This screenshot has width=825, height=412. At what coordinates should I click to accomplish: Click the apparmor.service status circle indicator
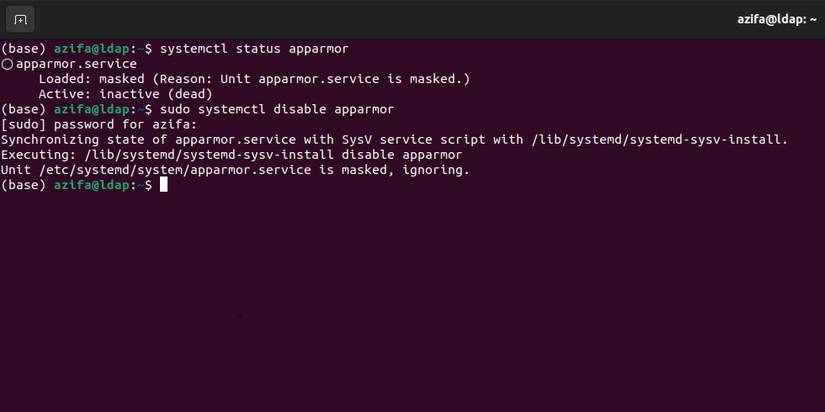pyautogui.click(x=7, y=64)
